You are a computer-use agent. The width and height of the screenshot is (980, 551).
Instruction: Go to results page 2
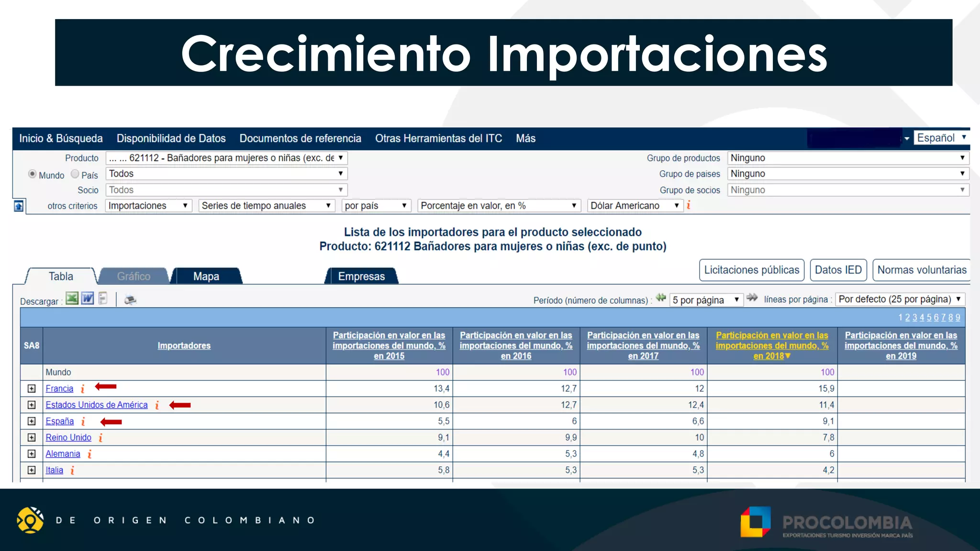pos(907,318)
